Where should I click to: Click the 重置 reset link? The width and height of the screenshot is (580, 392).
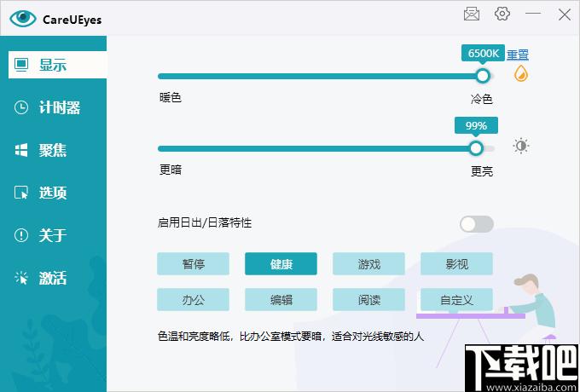pos(518,55)
